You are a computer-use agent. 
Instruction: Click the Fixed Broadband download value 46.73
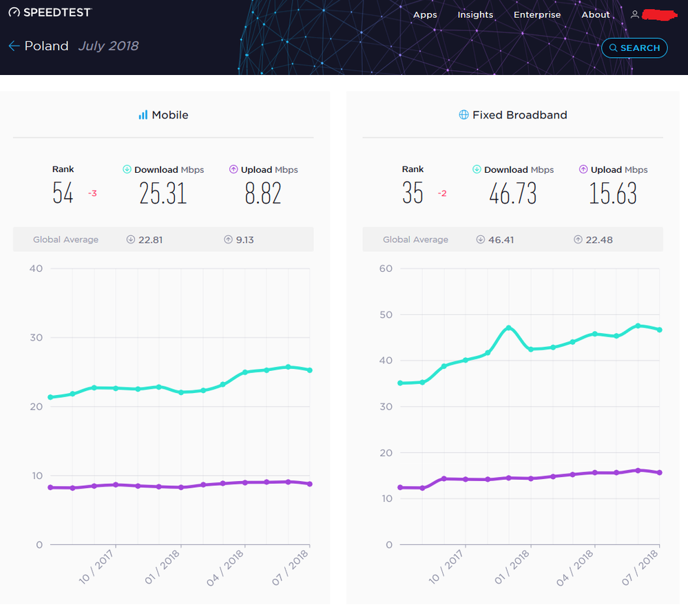[512, 193]
